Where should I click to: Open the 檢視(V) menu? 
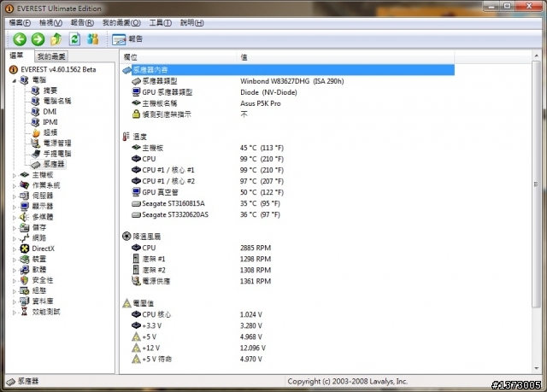click(x=50, y=23)
